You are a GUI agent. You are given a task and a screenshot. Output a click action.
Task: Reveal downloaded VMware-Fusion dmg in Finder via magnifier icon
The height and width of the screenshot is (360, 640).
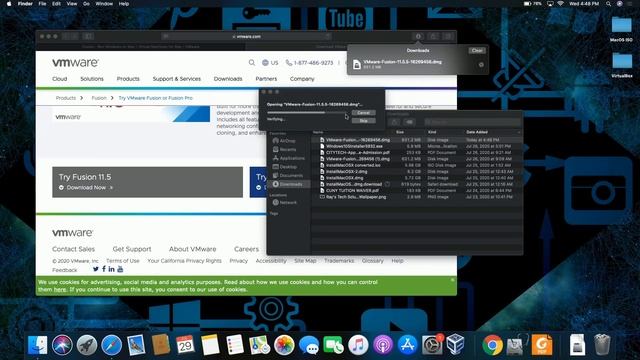point(481,64)
